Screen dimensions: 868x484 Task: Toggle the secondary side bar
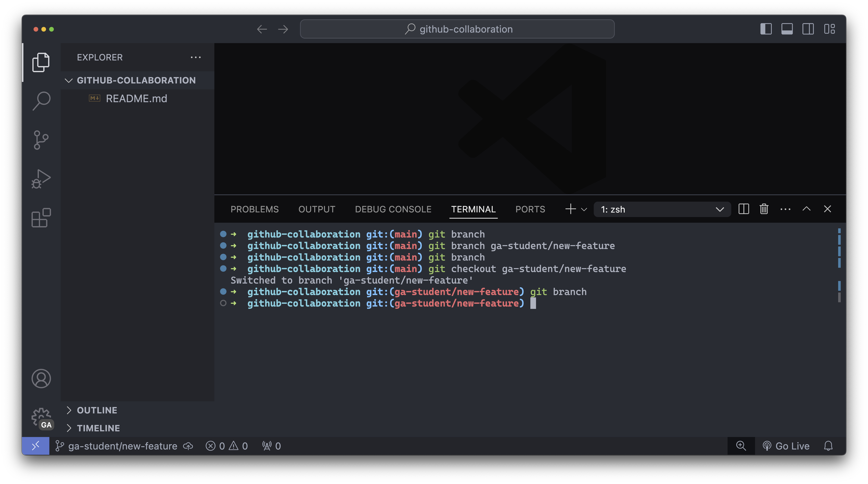[808, 29]
